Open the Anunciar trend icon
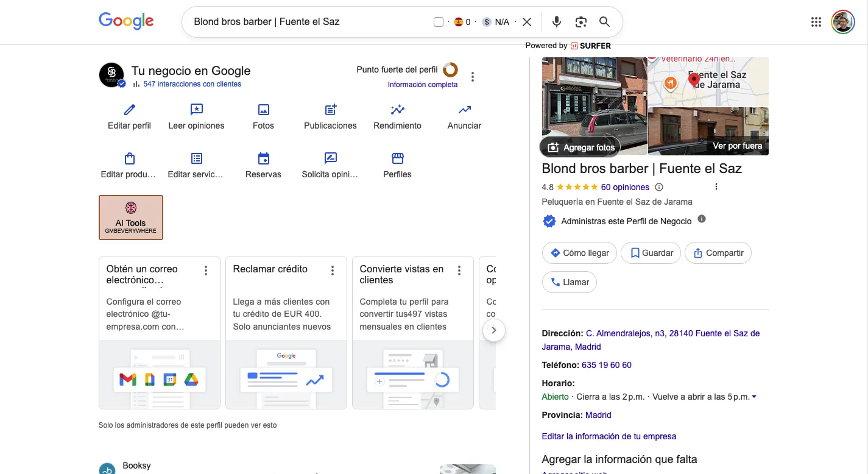Screen dimensions: 868x474 click(464, 110)
